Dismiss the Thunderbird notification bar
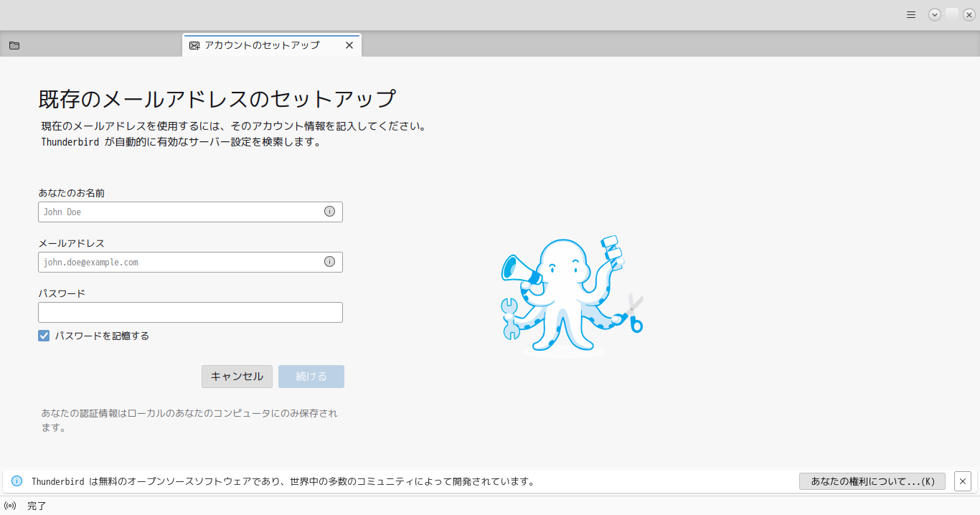Image resolution: width=980 pixels, height=515 pixels. pos(963,481)
